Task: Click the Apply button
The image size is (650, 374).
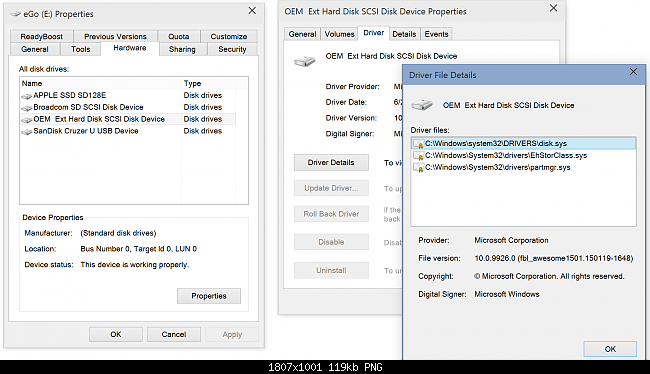Action: (232, 334)
